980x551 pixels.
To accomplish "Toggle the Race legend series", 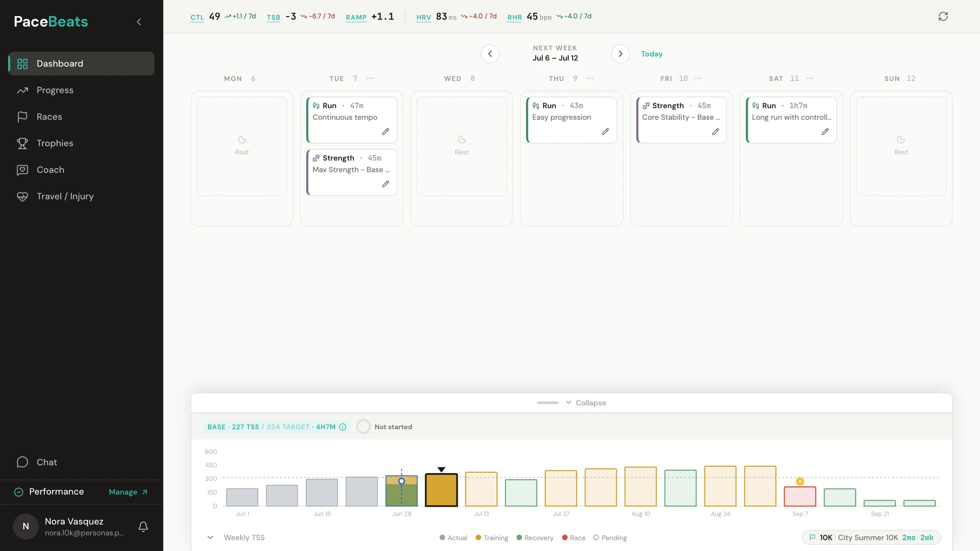I will pos(574,538).
